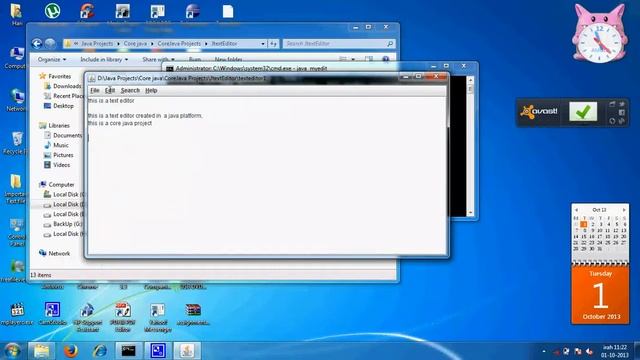Select Desktop in navigation pane
Image resolution: width=640 pixels, height=360 pixels.
(x=59, y=106)
